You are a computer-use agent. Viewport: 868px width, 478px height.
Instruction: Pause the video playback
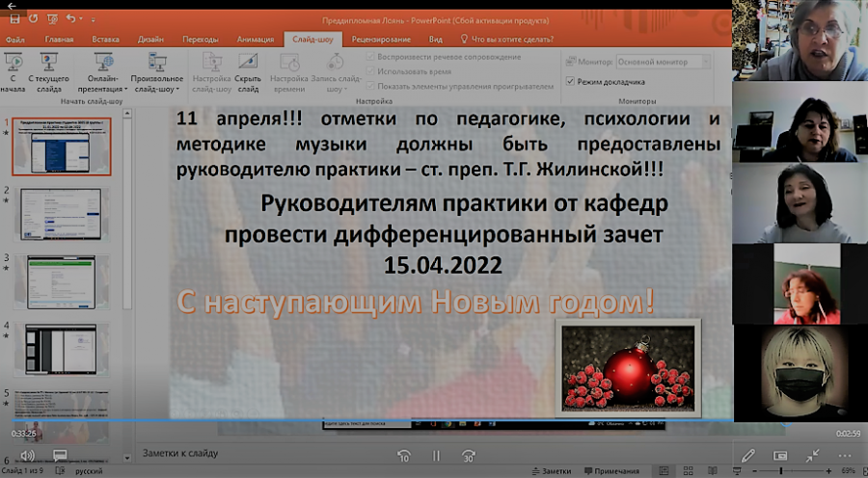coord(436,455)
